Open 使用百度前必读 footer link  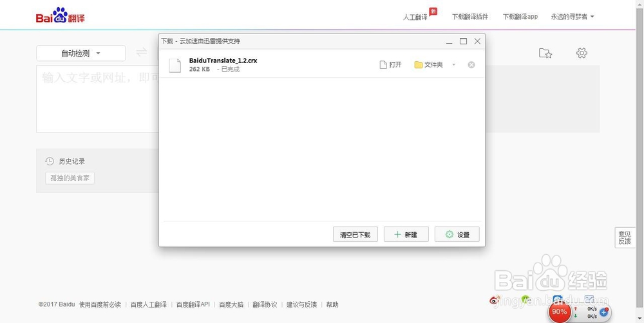(100, 304)
